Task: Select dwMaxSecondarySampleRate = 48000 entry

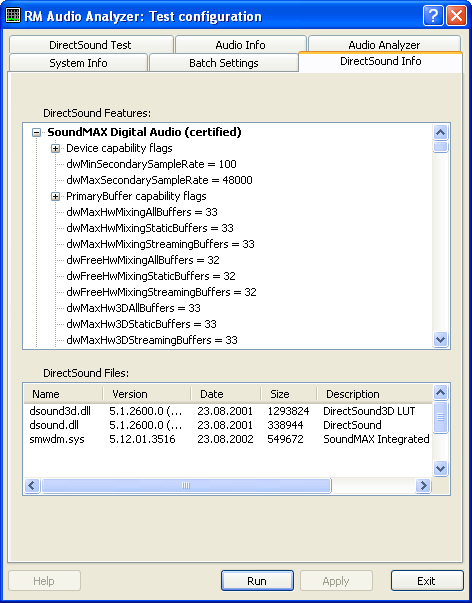Action: coord(159,180)
